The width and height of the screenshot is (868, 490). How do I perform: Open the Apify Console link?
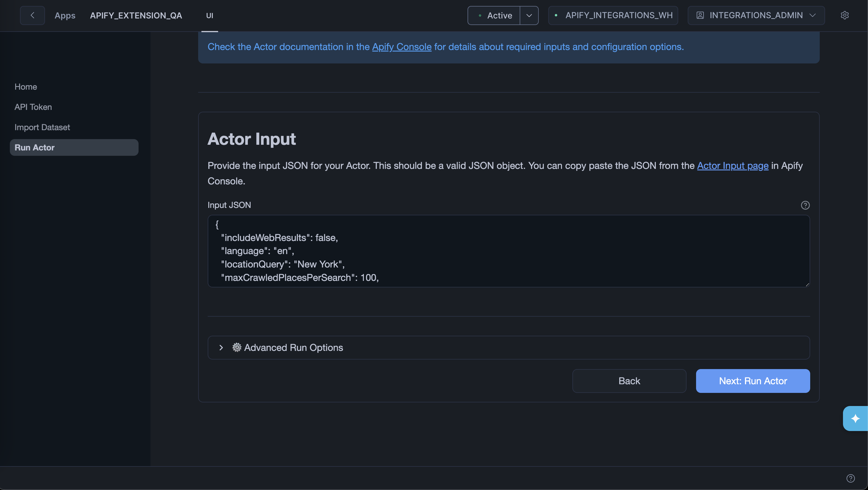(x=401, y=47)
